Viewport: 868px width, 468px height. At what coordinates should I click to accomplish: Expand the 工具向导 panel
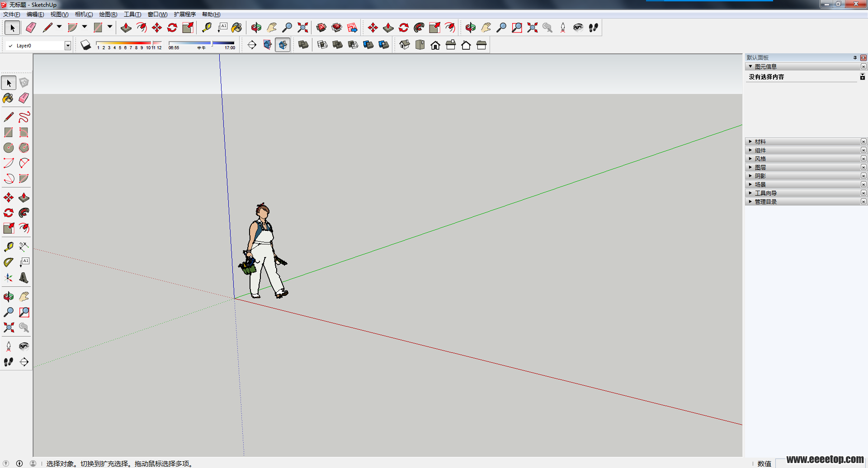(750, 193)
